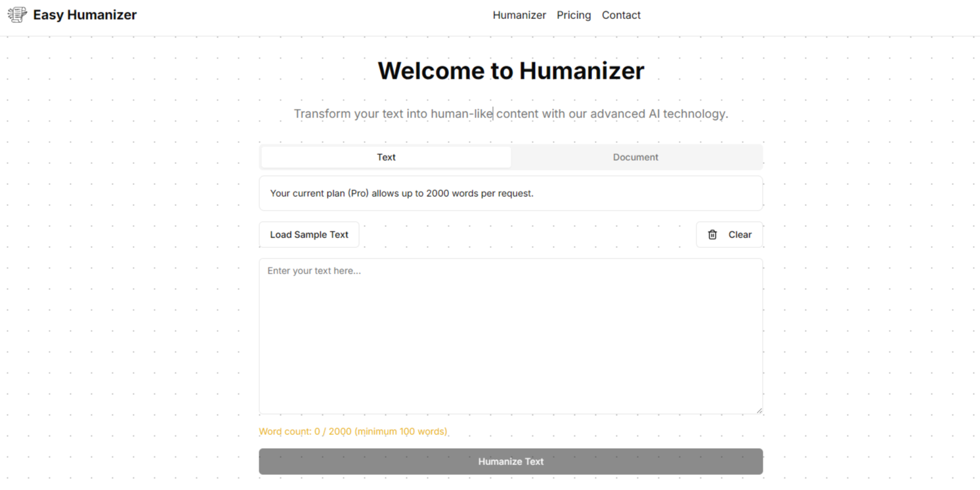Click the textarea resize handle
980x490 pixels.
[759, 409]
